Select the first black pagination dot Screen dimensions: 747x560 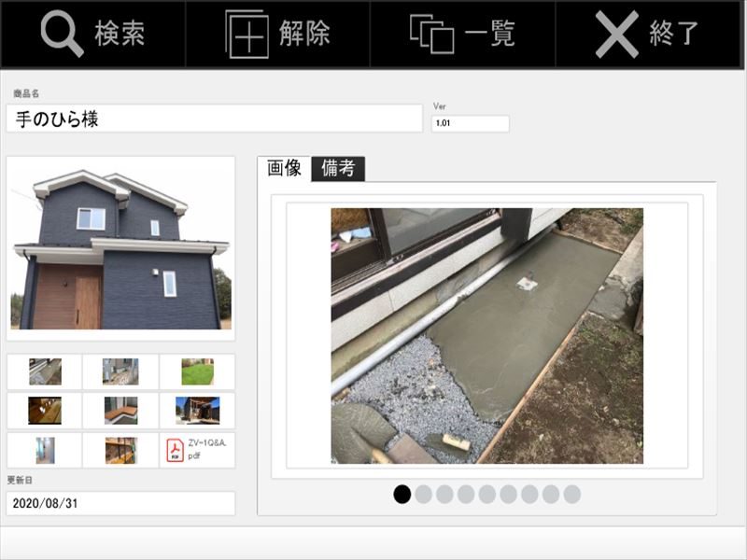click(402, 494)
